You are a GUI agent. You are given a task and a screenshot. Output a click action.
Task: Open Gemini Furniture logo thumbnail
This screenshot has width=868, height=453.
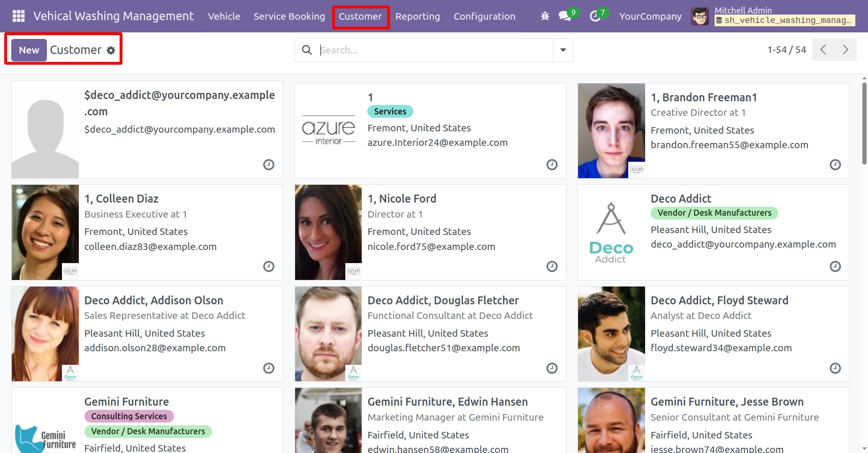[45, 421]
